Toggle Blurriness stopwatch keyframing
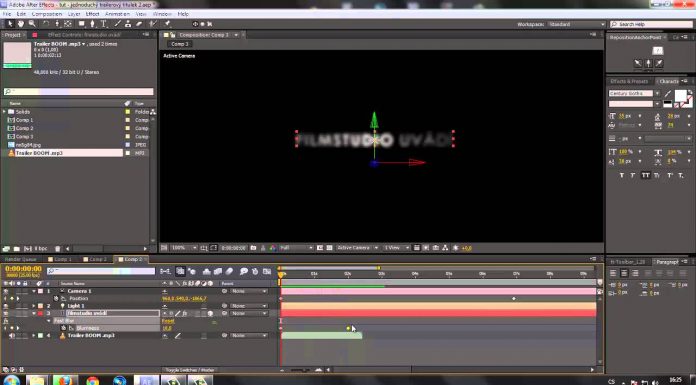Screen dimensions: 696x385 64,328
